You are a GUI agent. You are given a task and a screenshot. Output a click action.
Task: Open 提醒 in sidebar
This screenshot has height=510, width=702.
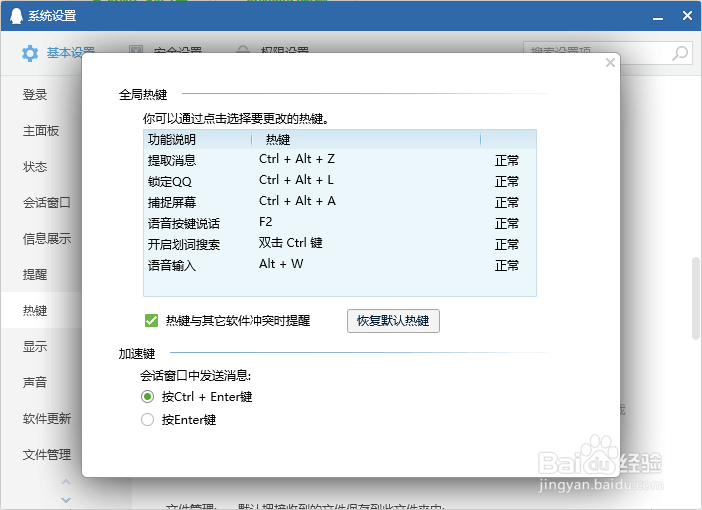[x=35, y=274]
